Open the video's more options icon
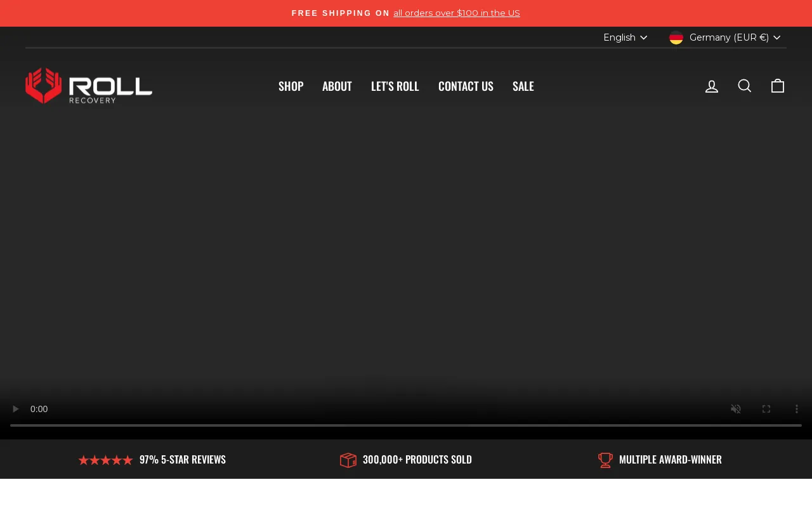Image resolution: width=812 pixels, height=508 pixels. coord(796,409)
